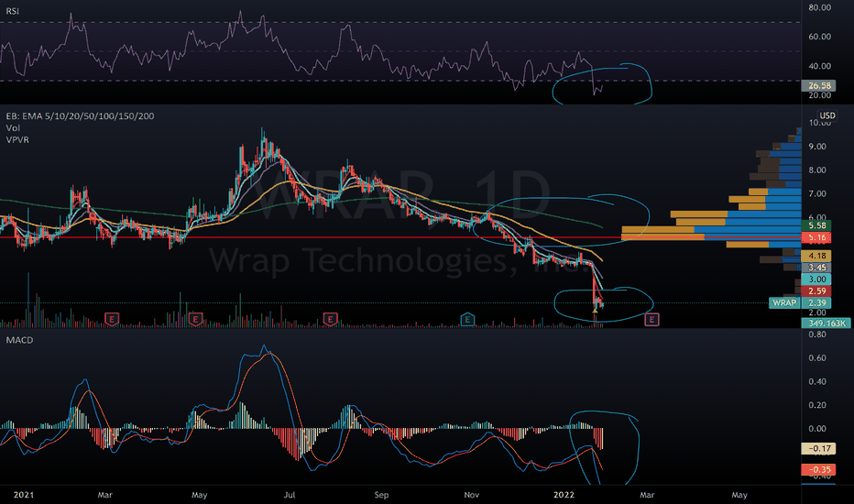Click the 2022 time axis label
Screen dimensions: 854x504
[564, 495]
